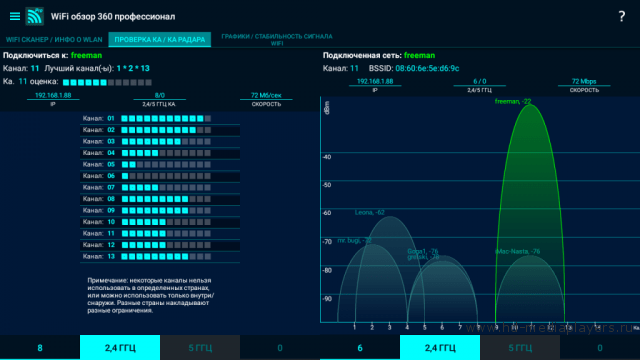Click Канал 05 rating row
This screenshot has height=360, width=640.
point(160,164)
